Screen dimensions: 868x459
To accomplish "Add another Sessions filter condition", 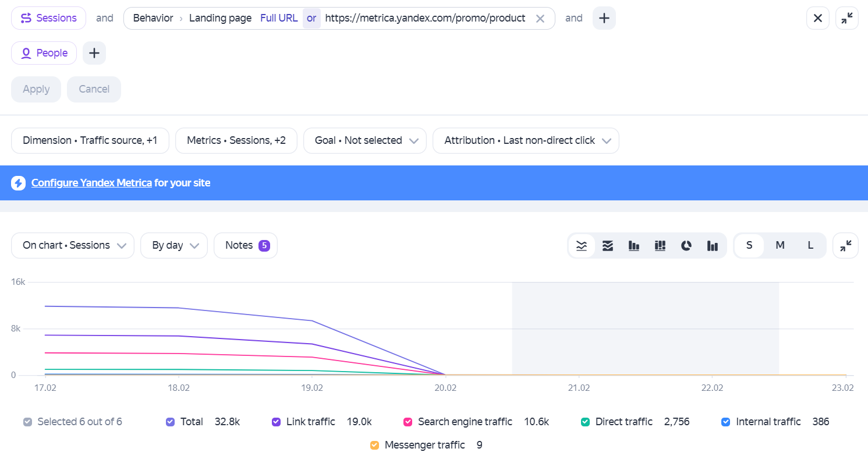I will (604, 18).
